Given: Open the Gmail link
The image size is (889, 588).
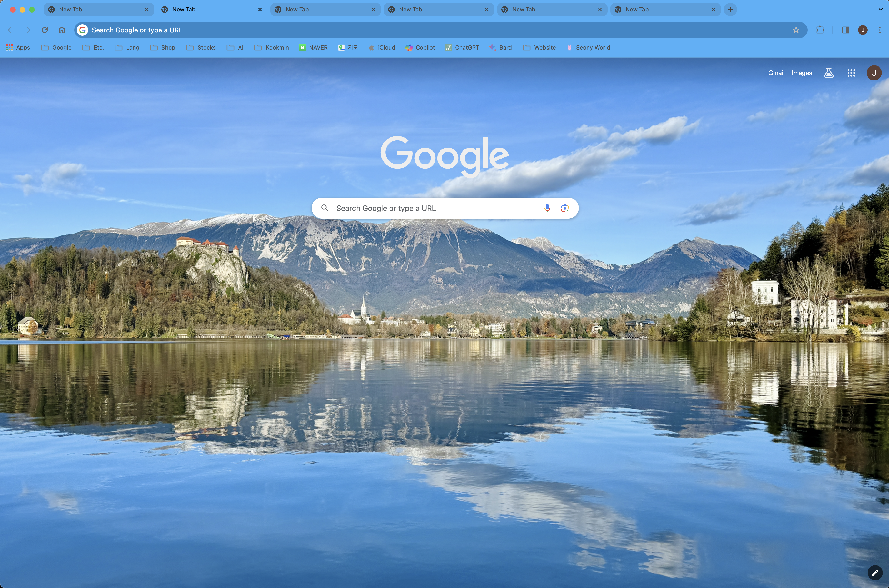Looking at the screenshot, I should pyautogui.click(x=776, y=73).
